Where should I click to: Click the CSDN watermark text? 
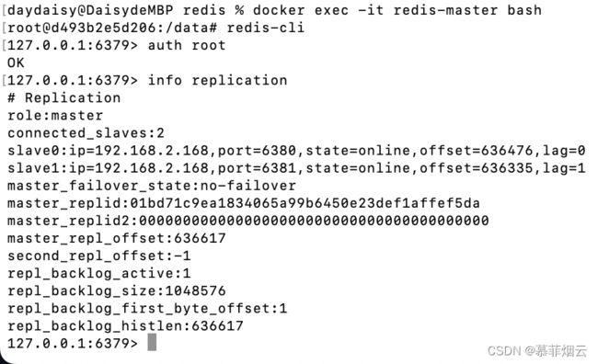point(537,350)
